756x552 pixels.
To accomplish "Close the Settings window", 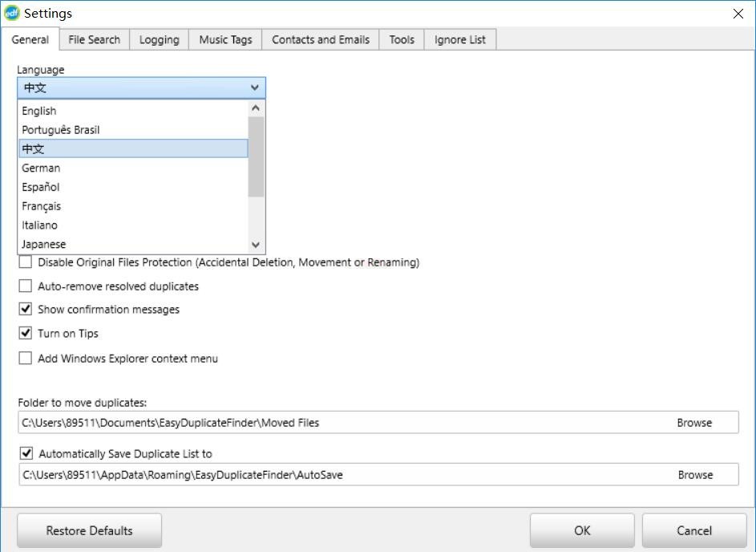I will click(x=738, y=14).
